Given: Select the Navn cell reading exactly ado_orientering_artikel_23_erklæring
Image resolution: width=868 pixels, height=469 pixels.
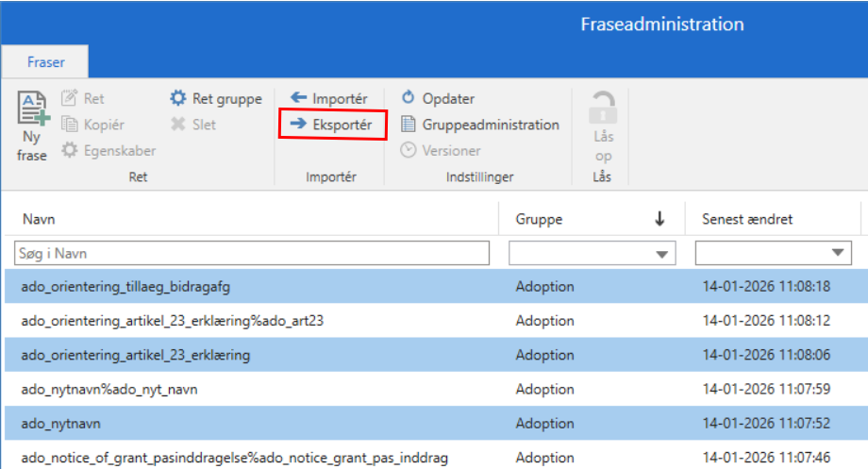Looking at the screenshot, I should 136,355.
